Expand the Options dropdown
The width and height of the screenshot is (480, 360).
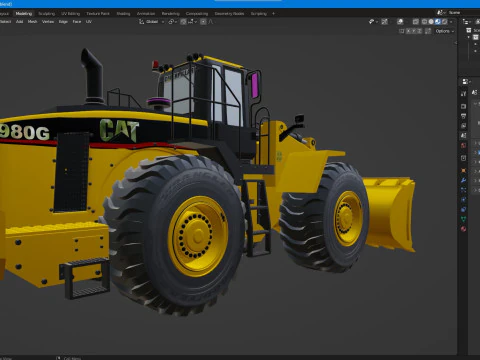(445, 31)
